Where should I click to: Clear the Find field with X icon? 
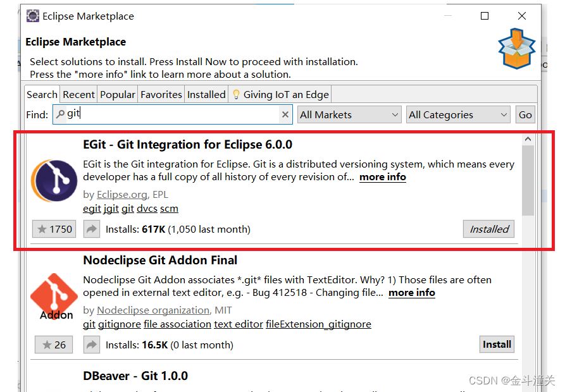[285, 114]
